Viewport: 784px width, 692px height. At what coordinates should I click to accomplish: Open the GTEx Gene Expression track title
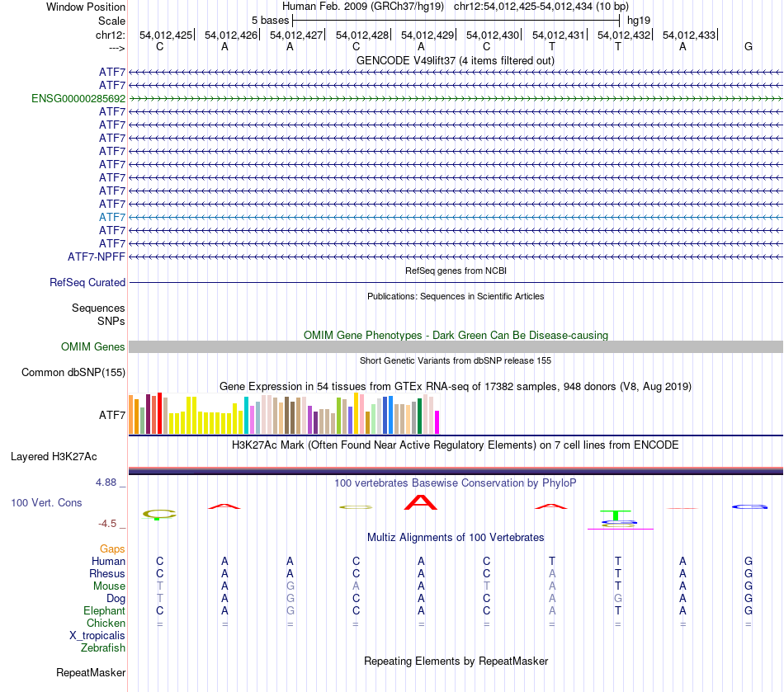[x=456, y=386]
